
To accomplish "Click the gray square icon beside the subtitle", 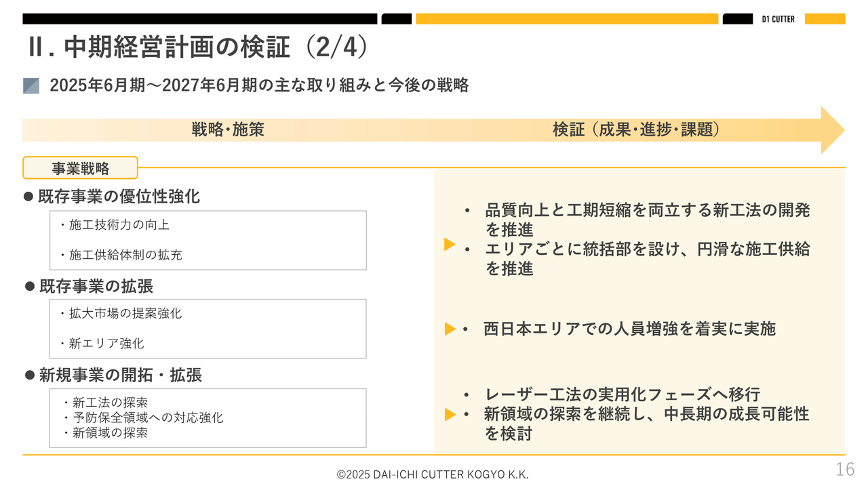I will [x=31, y=85].
